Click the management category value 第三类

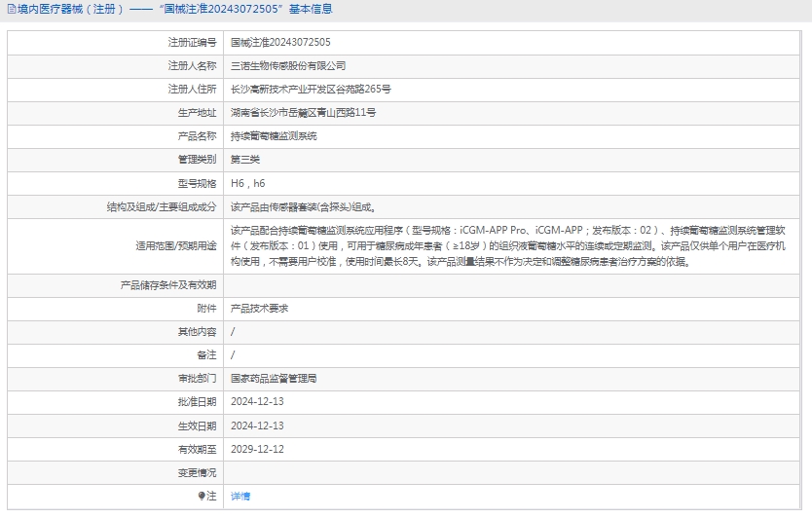coord(245,160)
